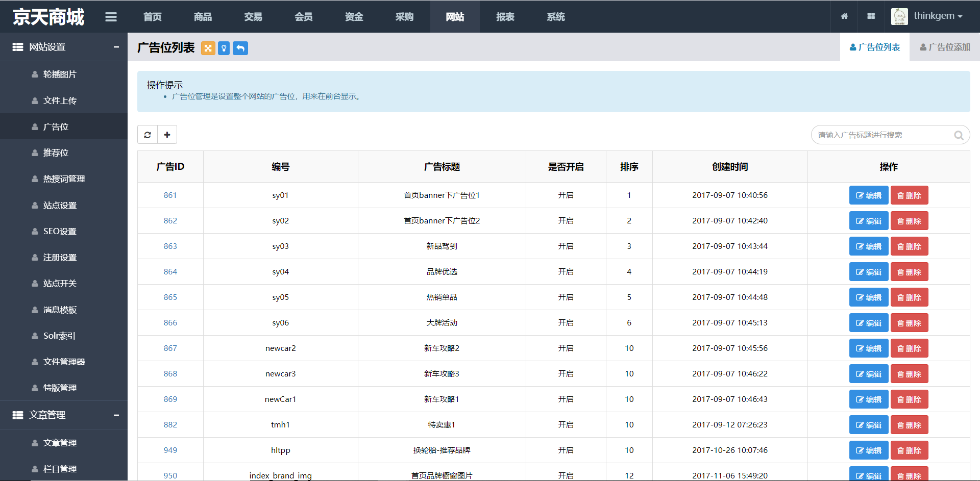Image resolution: width=980 pixels, height=481 pixels.
Task: Open 文件管理器 in sidebar
Action: [x=64, y=362]
